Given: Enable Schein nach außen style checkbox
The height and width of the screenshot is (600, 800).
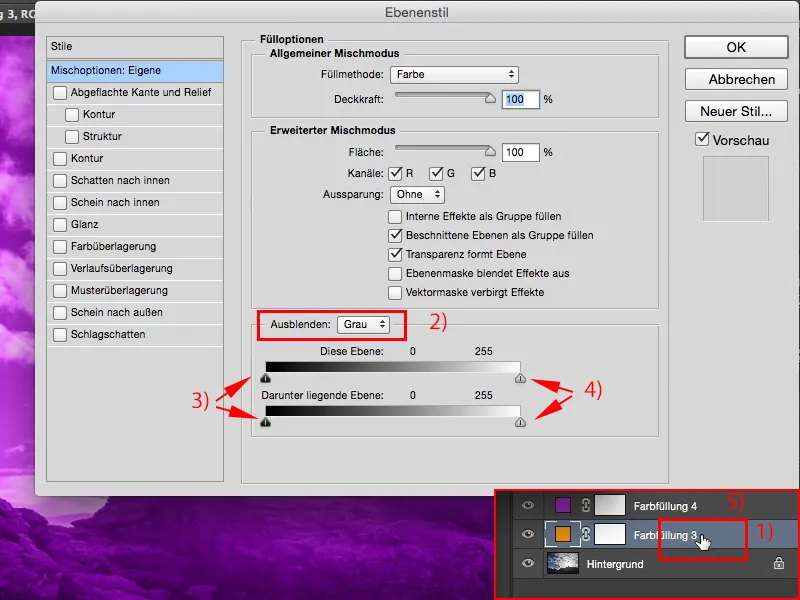Looking at the screenshot, I should (x=60, y=312).
